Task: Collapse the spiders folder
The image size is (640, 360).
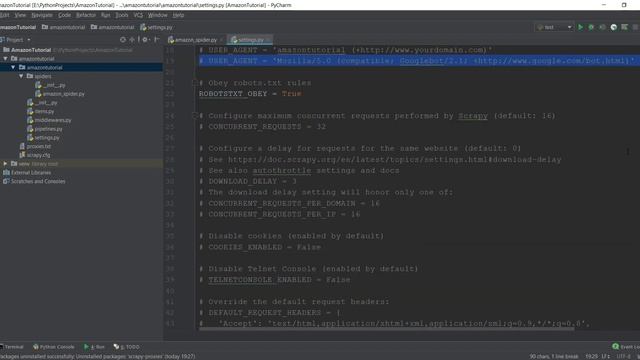Action: tap(21, 76)
